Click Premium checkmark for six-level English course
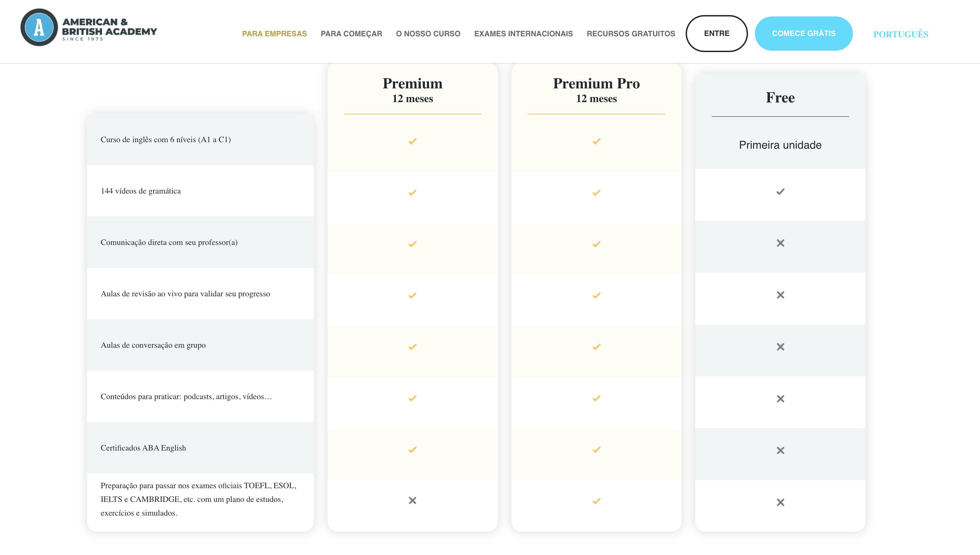 point(412,141)
